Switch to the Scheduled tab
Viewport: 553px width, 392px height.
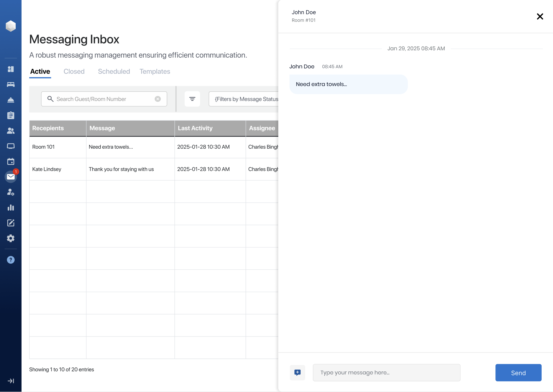pyautogui.click(x=114, y=71)
